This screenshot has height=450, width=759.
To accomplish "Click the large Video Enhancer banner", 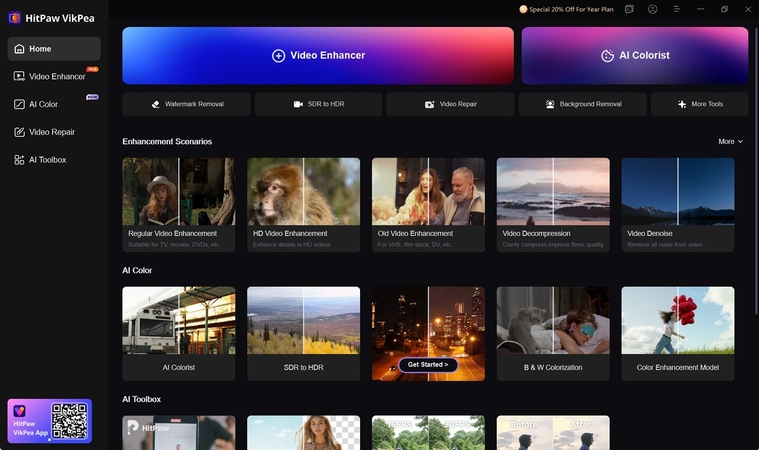I will click(318, 56).
